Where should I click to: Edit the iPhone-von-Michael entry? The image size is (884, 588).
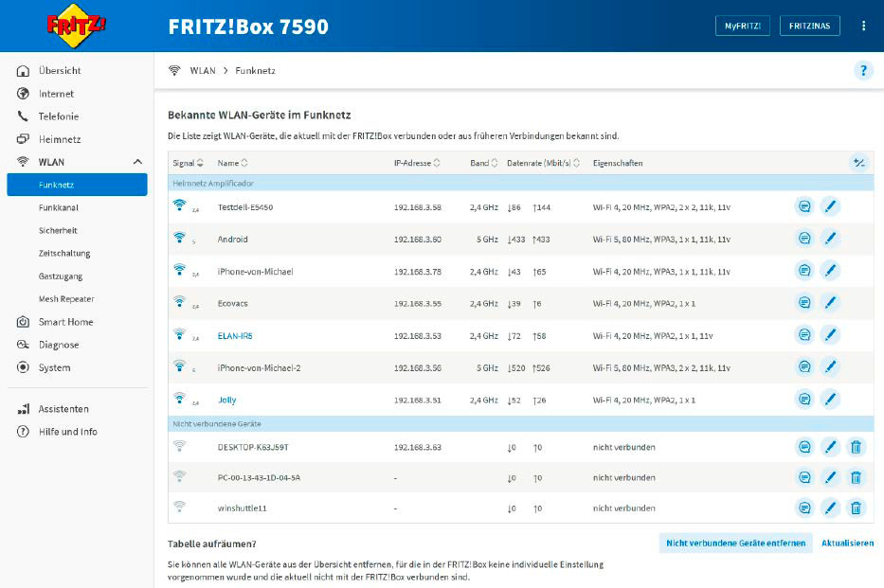[x=830, y=271]
